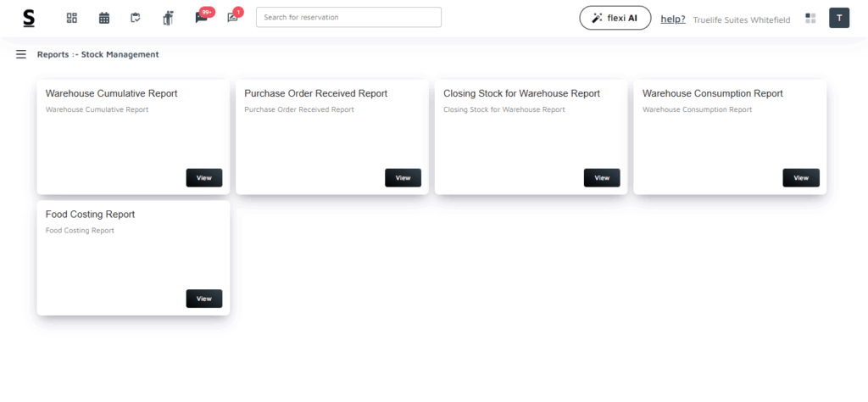Select the Truelife Suites Whitefield property name
Image resolution: width=868 pixels, height=402 pixels.
tap(741, 19)
